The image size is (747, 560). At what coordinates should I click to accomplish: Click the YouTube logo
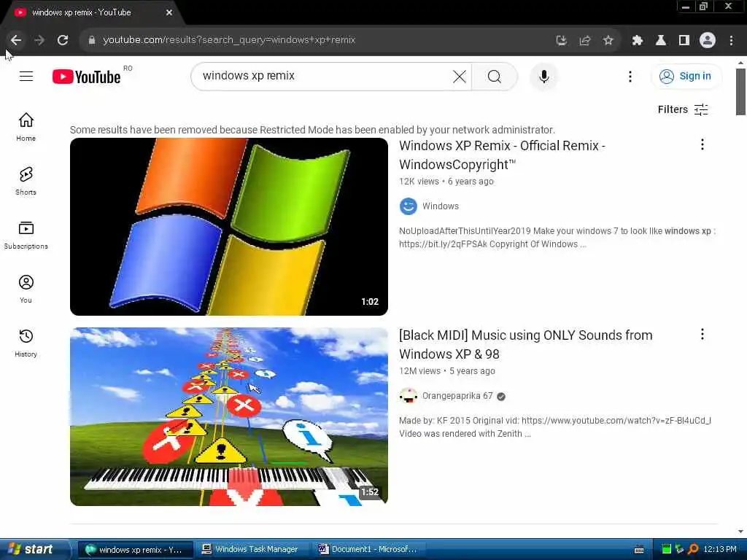[x=87, y=77]
